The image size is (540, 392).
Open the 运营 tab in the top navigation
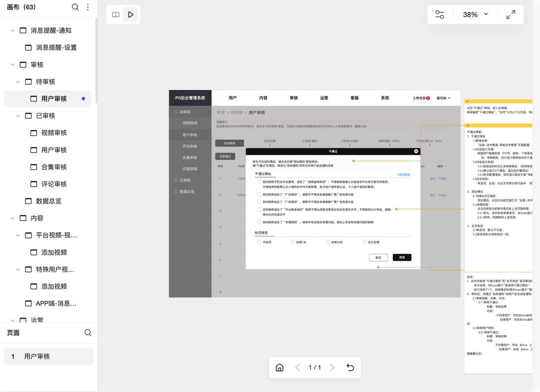[x=324, y=98]
